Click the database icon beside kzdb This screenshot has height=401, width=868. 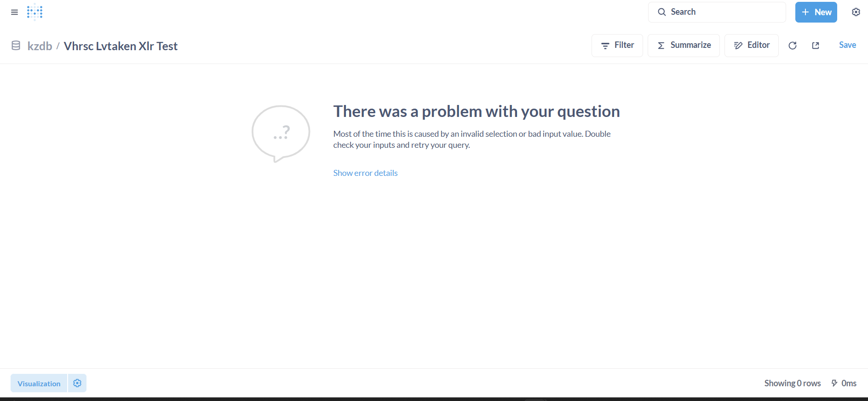(x=16, y=46)
